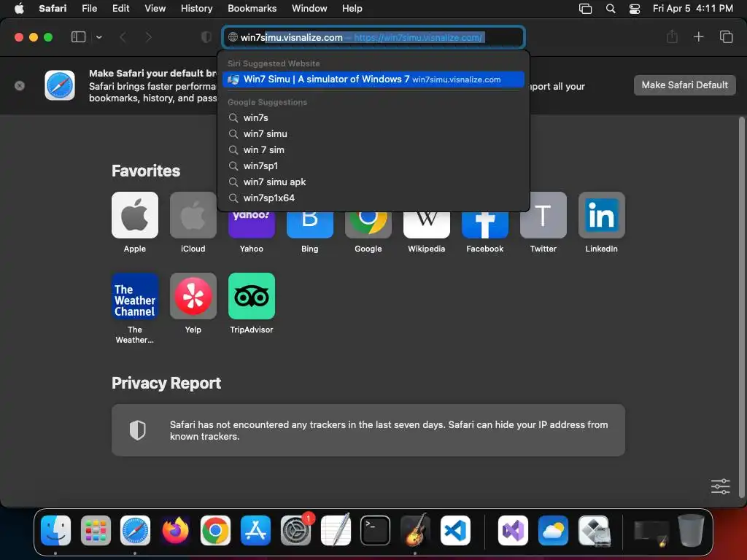Open the Apple logo menu
747x560 pixels.
19,9
